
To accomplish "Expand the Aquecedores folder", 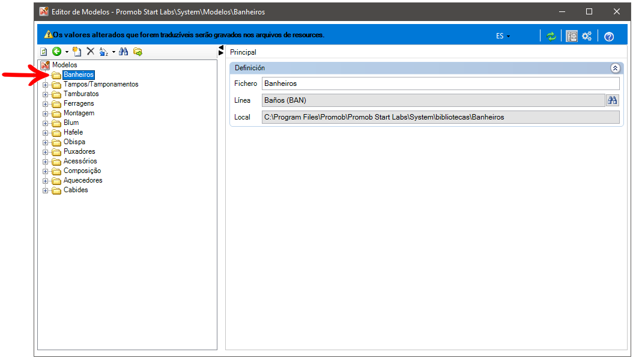I will [46, 181].
